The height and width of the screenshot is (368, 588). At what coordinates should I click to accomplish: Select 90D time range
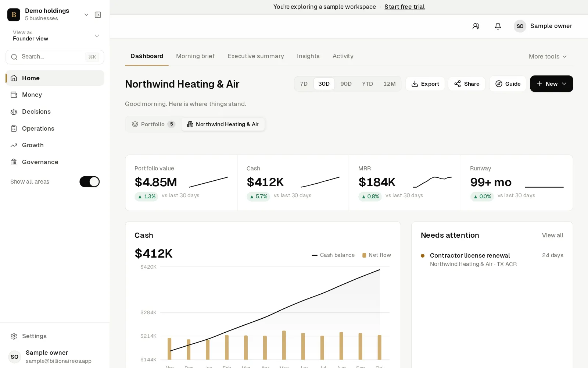(346, 84)
